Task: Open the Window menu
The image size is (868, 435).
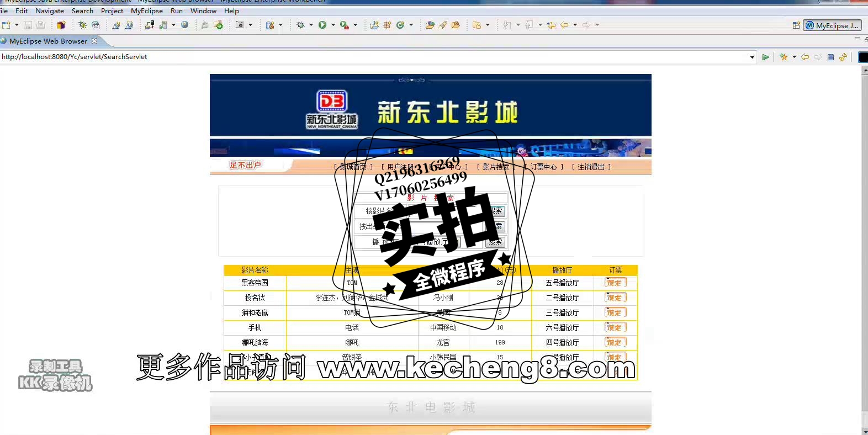Action: point(203,10)
